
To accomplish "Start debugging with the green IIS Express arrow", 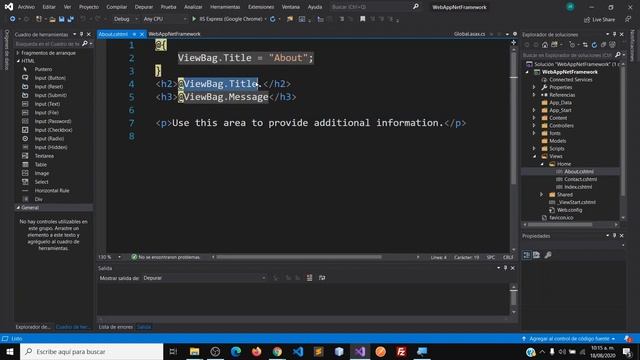I will (x=194, y=19).
